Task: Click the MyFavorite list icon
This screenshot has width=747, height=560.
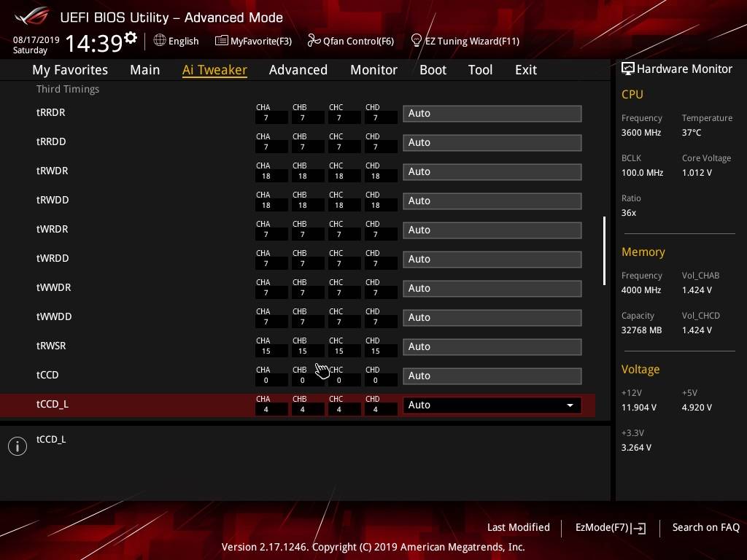Action: [222, 41]
